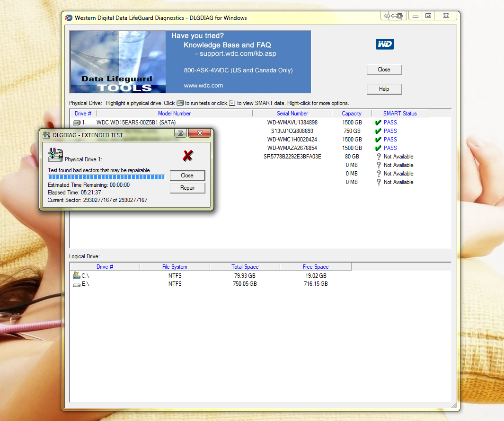Click the logical Drive # column header
The image size is (504, 421).
(105, 267)
